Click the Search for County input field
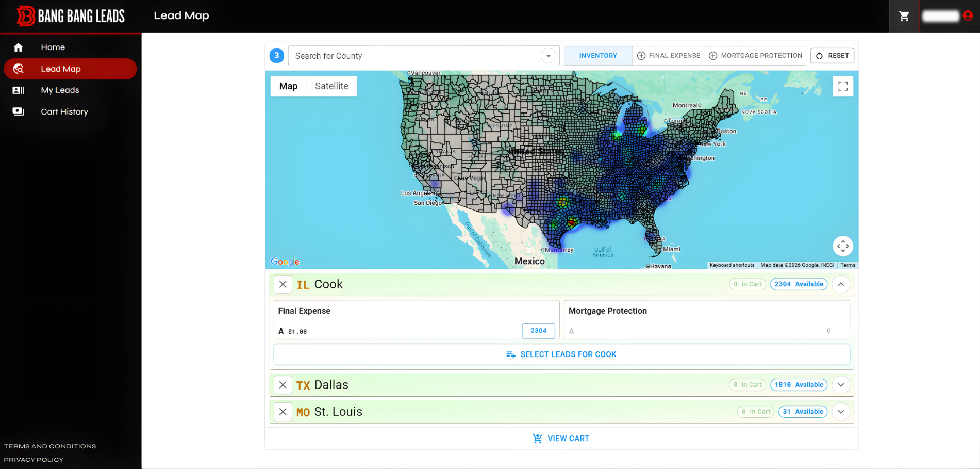 click(412, 56)
